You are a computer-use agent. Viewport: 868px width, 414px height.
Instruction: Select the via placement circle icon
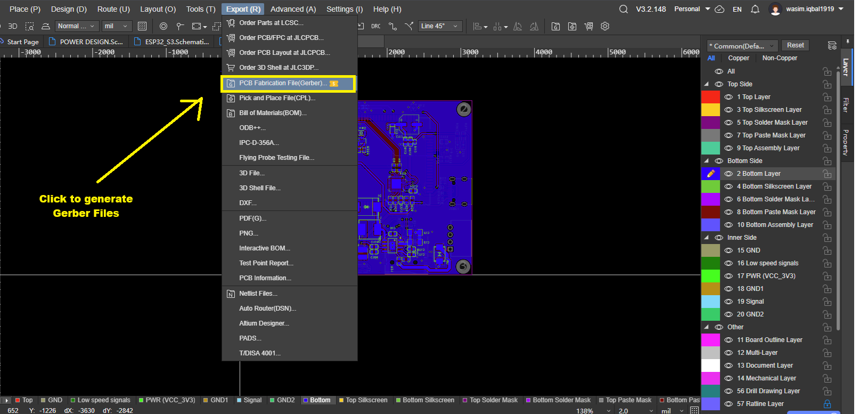point(163,26)
